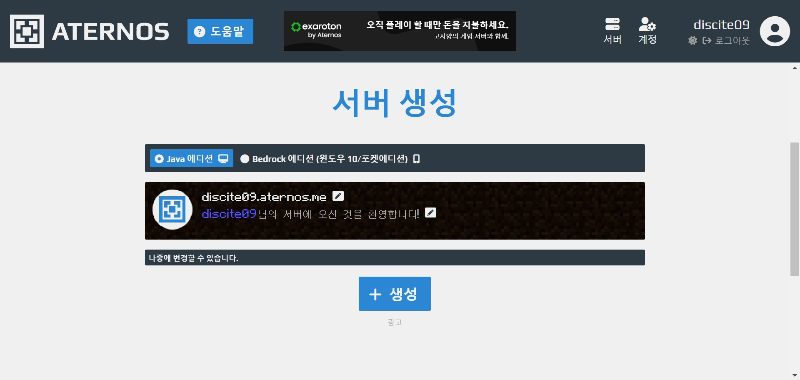Click the scrollbar down arrow
Screen dimensions: 800x380
click(x=794, y=375)
